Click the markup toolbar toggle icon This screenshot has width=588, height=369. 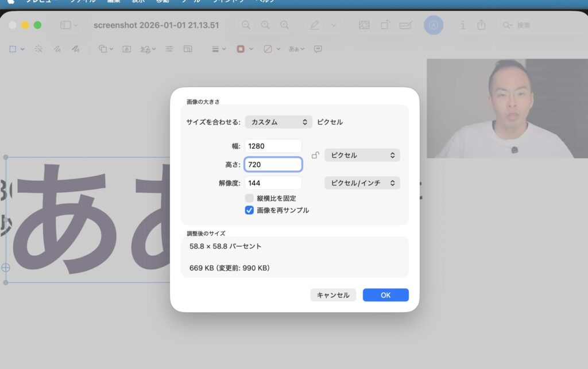[x=434, y=25]
